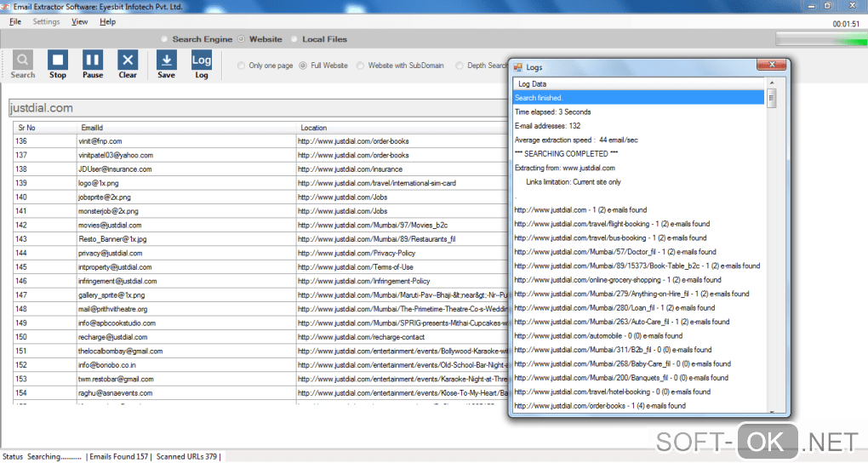Screen dimensions: 868x463
Task: Click the Logs scrollbar thumb
Action: (x=771, y=98)
